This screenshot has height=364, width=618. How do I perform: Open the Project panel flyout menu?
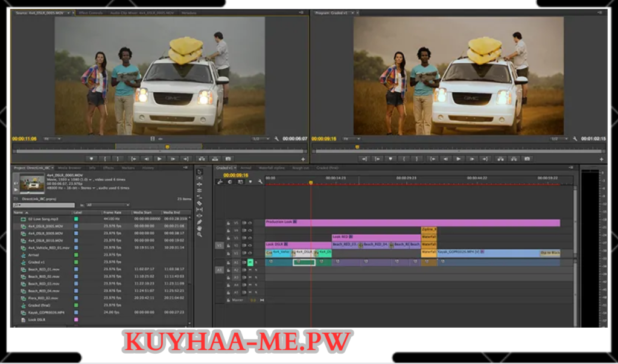[x=185, y=168]
